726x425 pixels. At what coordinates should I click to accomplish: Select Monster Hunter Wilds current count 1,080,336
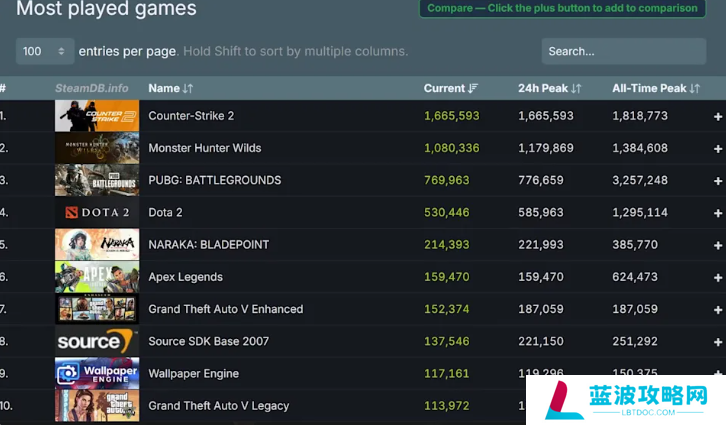(x=452, y=148)
